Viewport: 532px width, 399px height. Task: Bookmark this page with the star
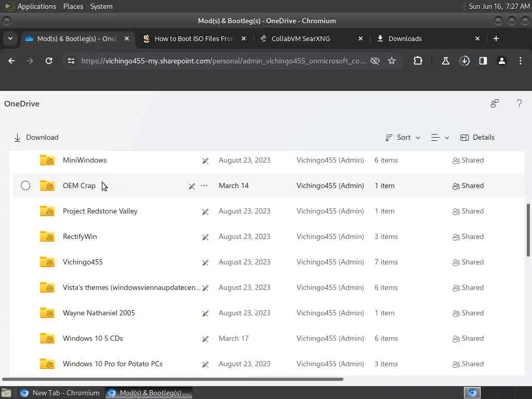click(392, 61)
